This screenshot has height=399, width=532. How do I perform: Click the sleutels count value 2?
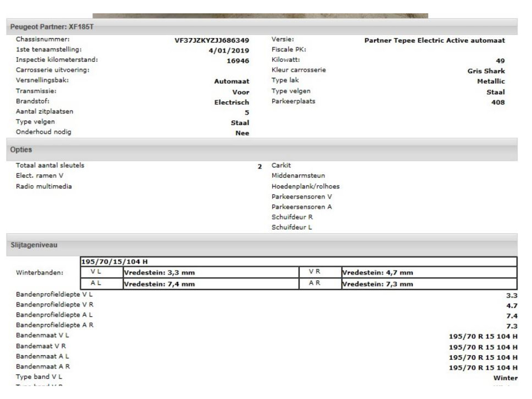point(260,167)
